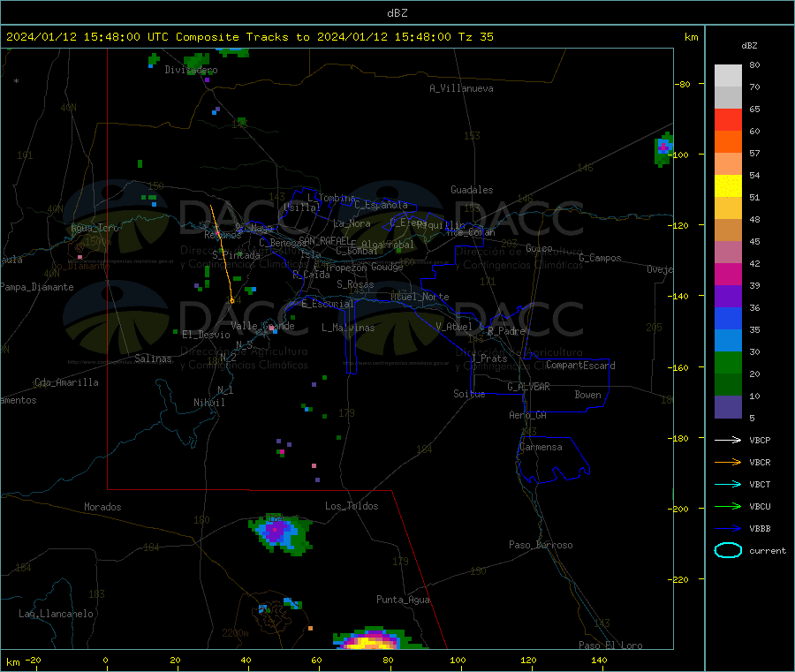Click the 54 dBZ yellow color swatch
The width and height of the screenshot is (795, 672).
(728, 186)
